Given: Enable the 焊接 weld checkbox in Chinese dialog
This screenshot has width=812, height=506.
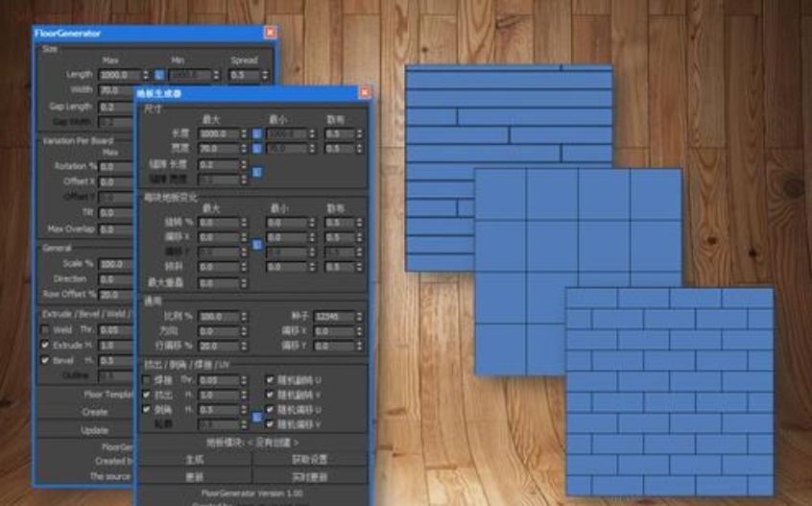Looking at the screenshot, I should coord(147,380).
